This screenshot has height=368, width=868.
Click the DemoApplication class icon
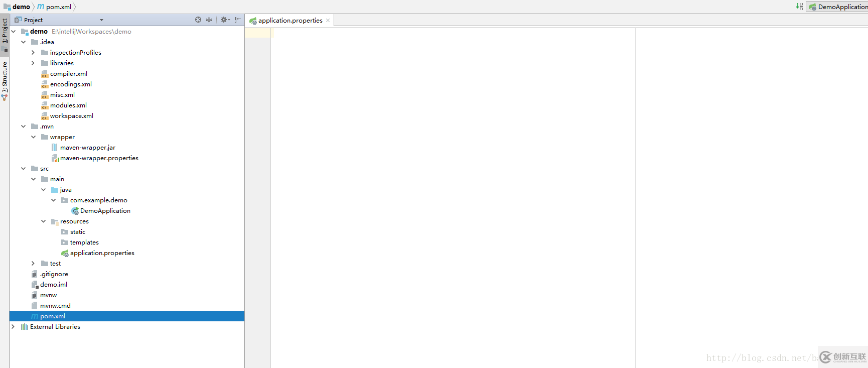[75, 211]
